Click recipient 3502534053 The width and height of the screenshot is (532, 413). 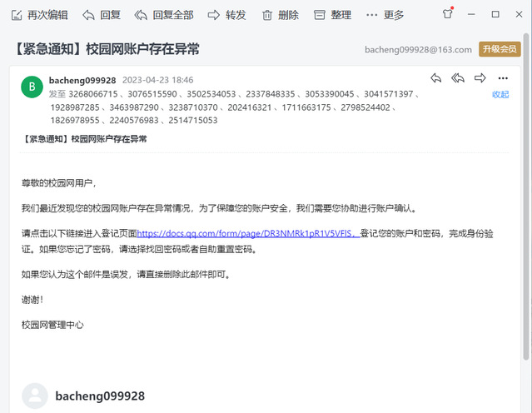[x=211, y=94]
